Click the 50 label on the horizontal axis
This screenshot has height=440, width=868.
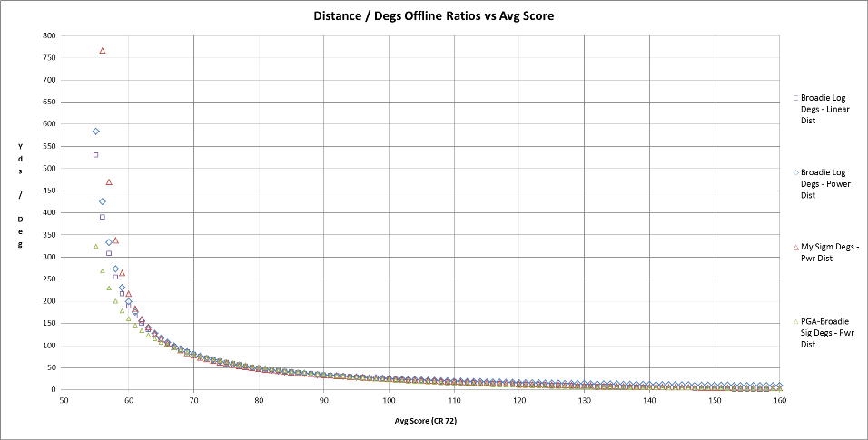pos(64,400)
